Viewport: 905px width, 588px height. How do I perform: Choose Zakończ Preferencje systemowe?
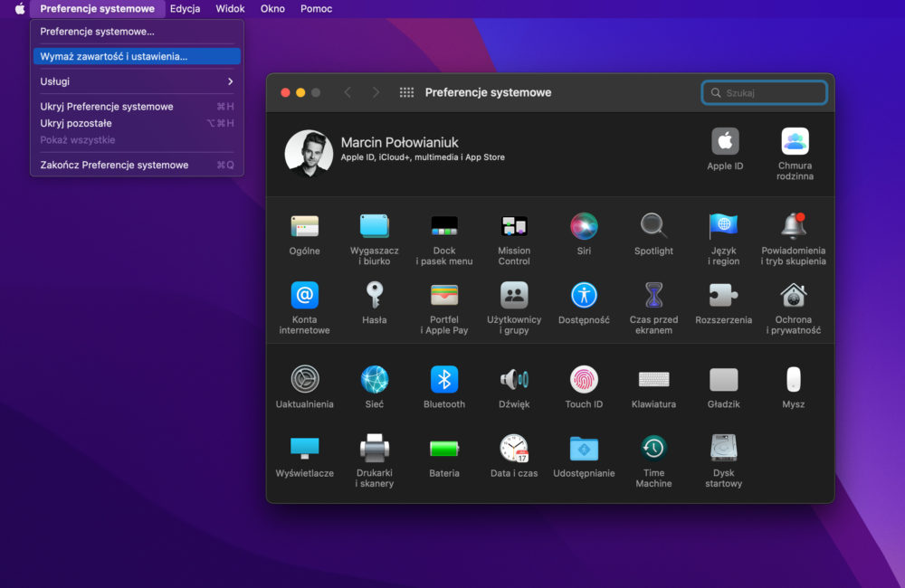(x=137, y=165)
